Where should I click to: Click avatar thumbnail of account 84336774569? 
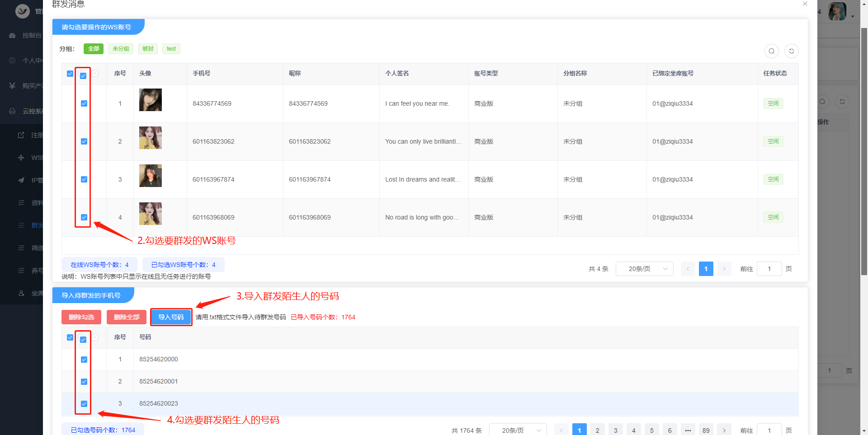coord(151,100)
